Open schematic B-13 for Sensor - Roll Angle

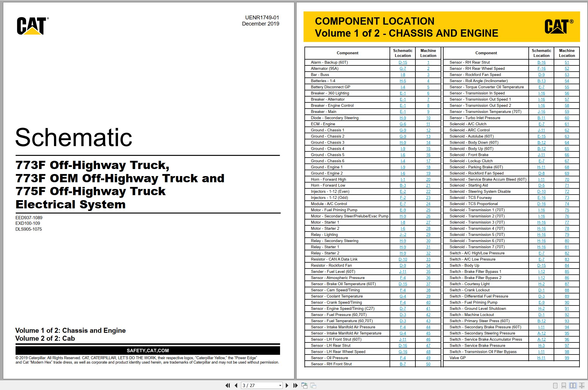tap(541, 81)
